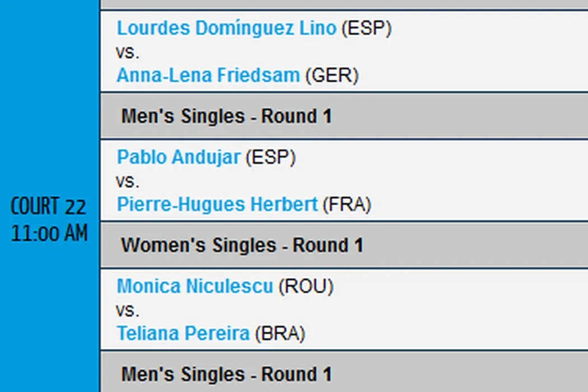This screenshot has width=588, height=392.
Task: Click the Pablo Andujar player link
Action: point(178,157)
